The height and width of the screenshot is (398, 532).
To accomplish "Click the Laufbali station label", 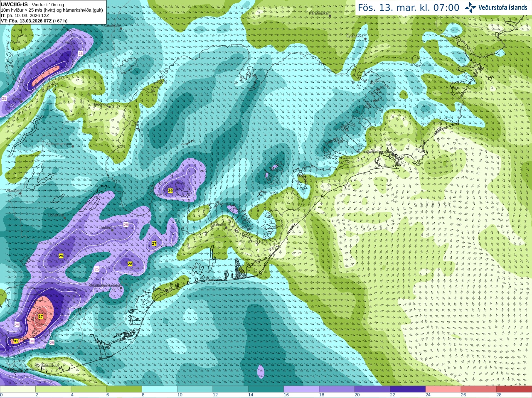I will click(x=105, y=228).
